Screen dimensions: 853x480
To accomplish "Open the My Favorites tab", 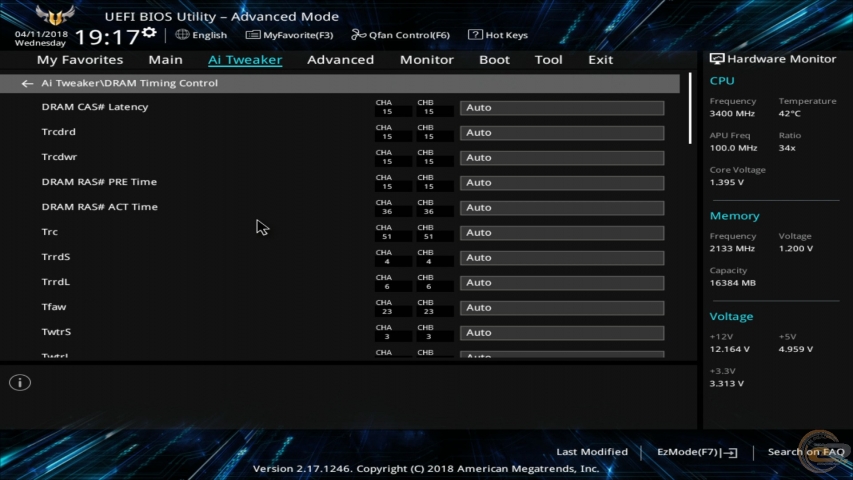I will coord(80,60).
